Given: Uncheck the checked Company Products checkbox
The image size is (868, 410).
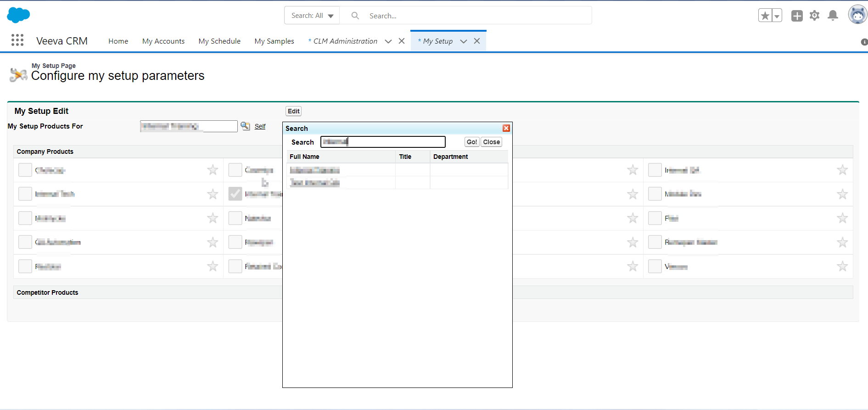Looking at the screenshot, I should click(235, 194).
